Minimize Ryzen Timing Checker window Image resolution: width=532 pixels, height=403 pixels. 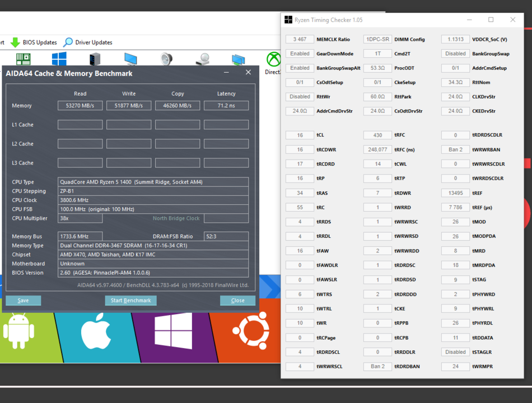click(470, 20)
